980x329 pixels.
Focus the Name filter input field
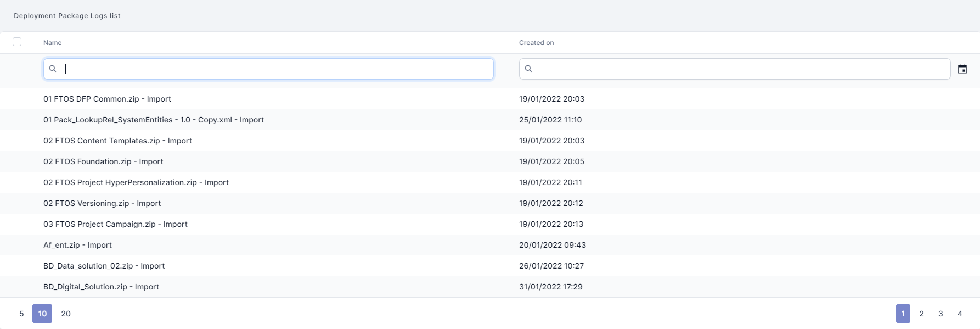274,69
